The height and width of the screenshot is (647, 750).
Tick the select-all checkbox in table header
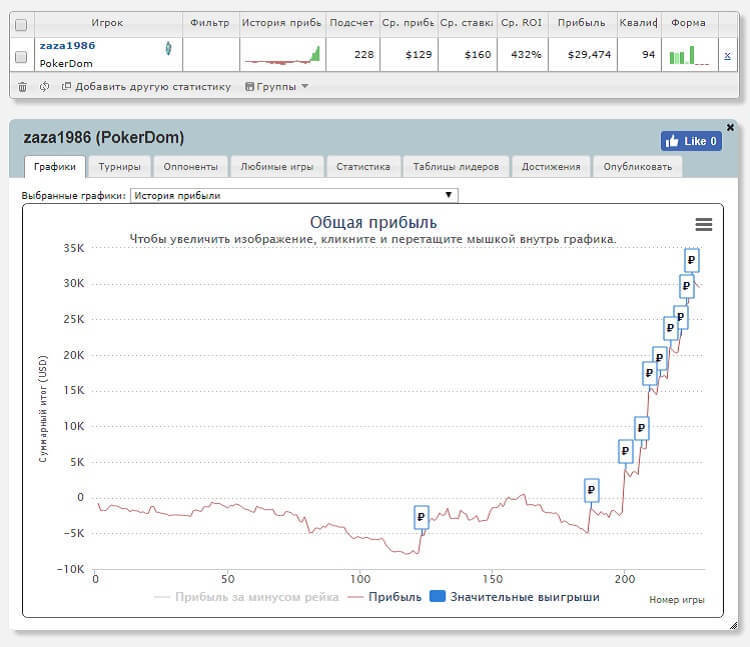pos(22,23)
